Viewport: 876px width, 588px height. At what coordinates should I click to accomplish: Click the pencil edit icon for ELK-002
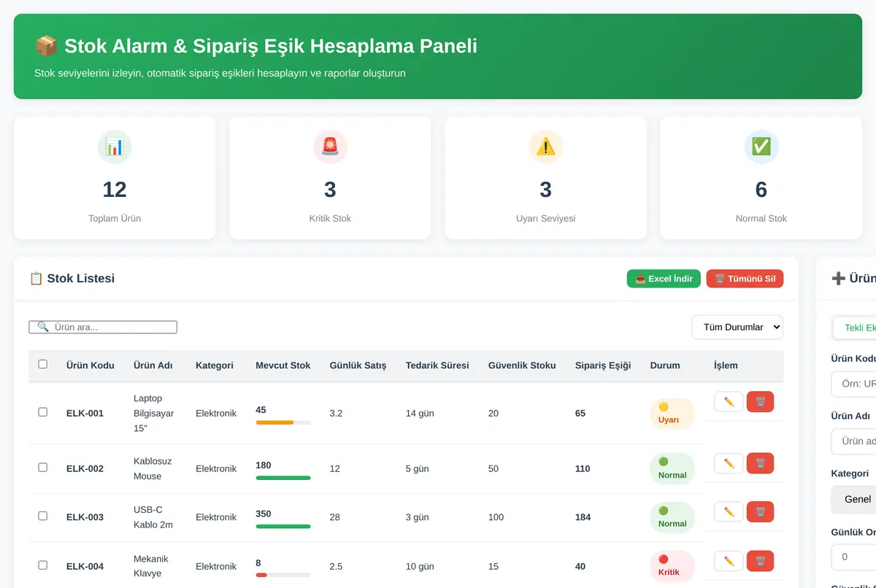tap(729, 463)
